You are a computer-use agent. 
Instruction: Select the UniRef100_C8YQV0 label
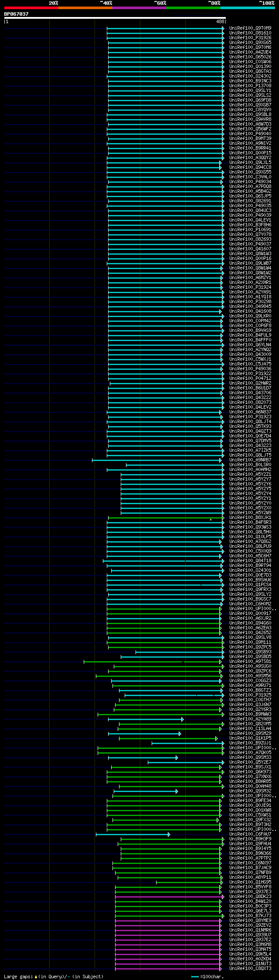[250, 110]
